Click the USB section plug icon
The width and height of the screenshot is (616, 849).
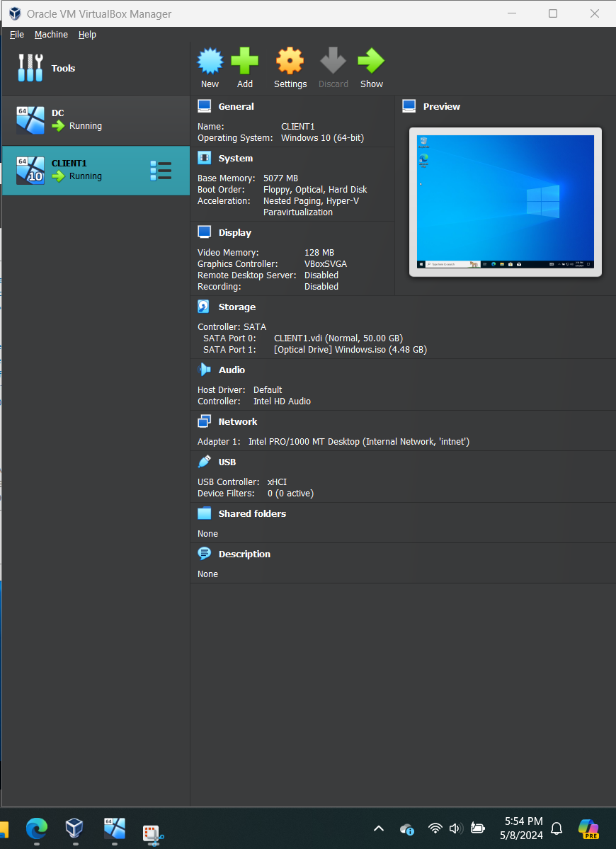[204, 462]
